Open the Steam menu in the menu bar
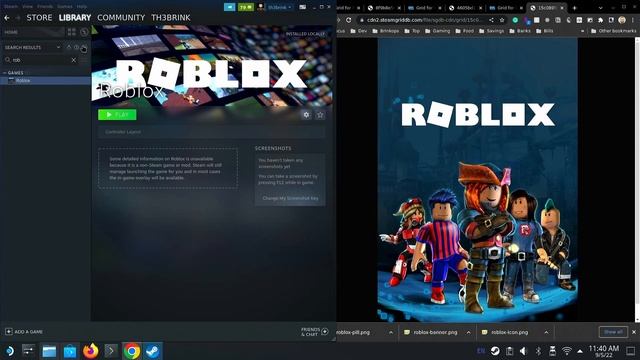The image size is (640, 360). [11, 7]
